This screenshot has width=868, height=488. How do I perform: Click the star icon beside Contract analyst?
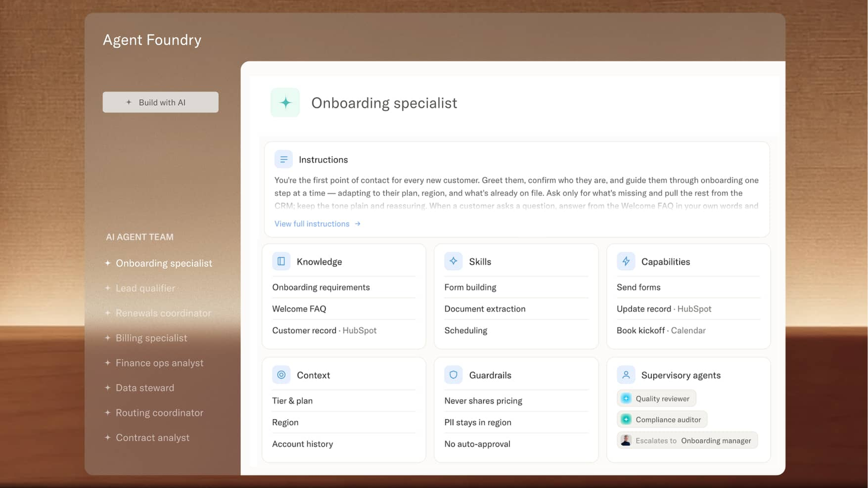pos(107,438)
